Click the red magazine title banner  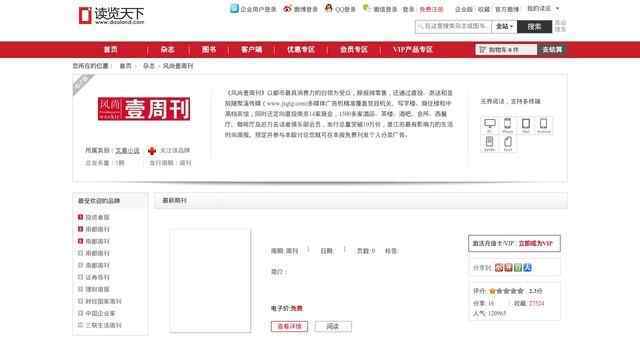click(x=144, y=109)
